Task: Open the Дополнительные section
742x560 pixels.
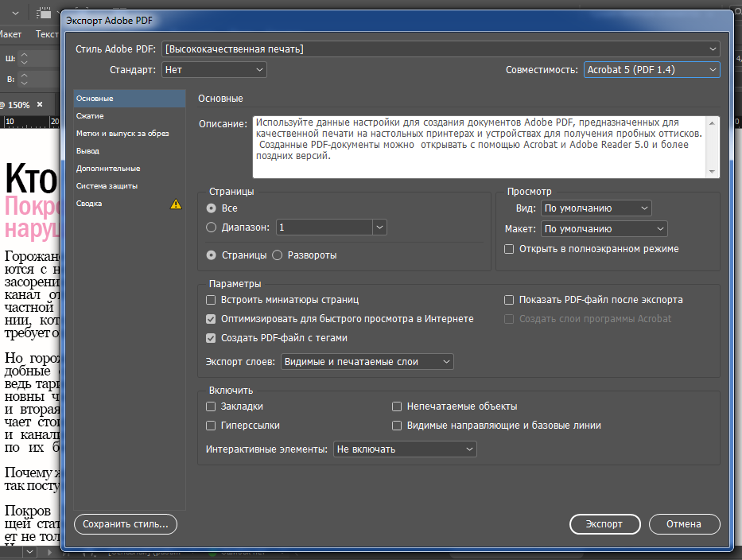Action: 129,169
